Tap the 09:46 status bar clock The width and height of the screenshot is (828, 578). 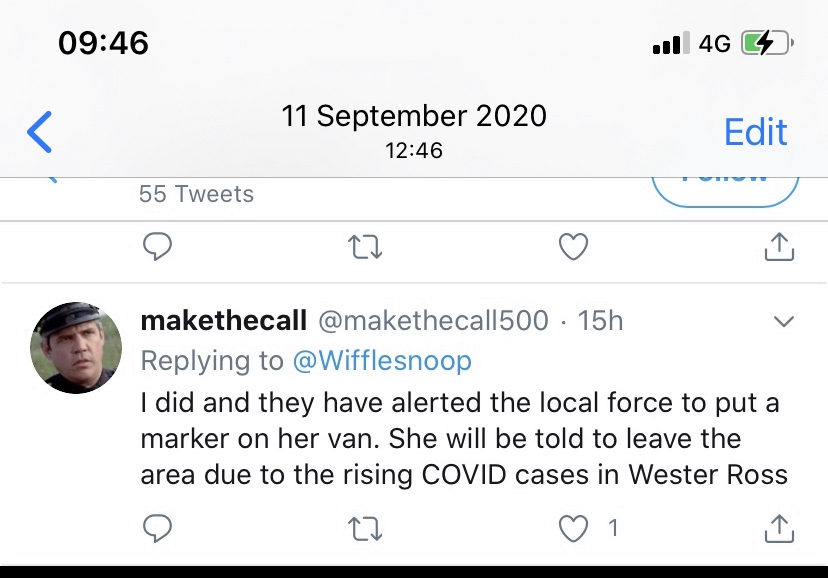click(103, 43)
